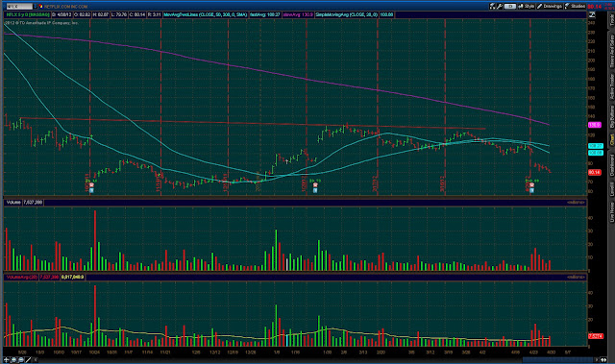The image size is (615, 364).
Task: Click the share chart icon in top toolbar
Action: (492, 7)
